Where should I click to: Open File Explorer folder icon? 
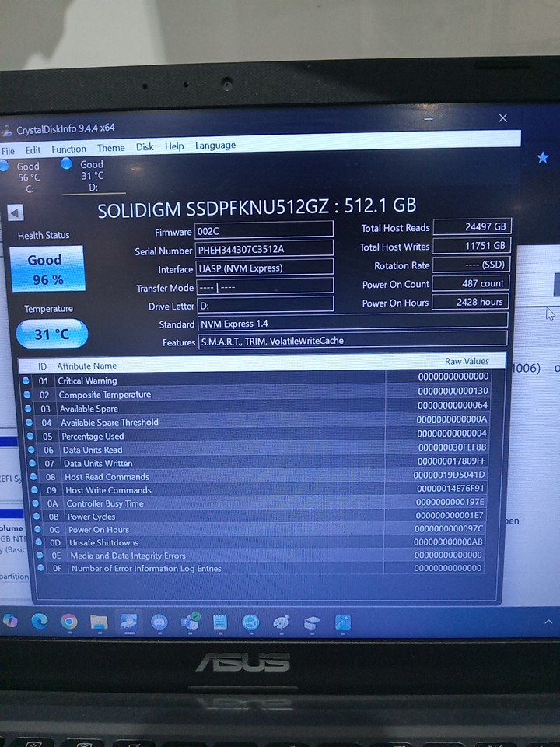click(x=99, y=622)
